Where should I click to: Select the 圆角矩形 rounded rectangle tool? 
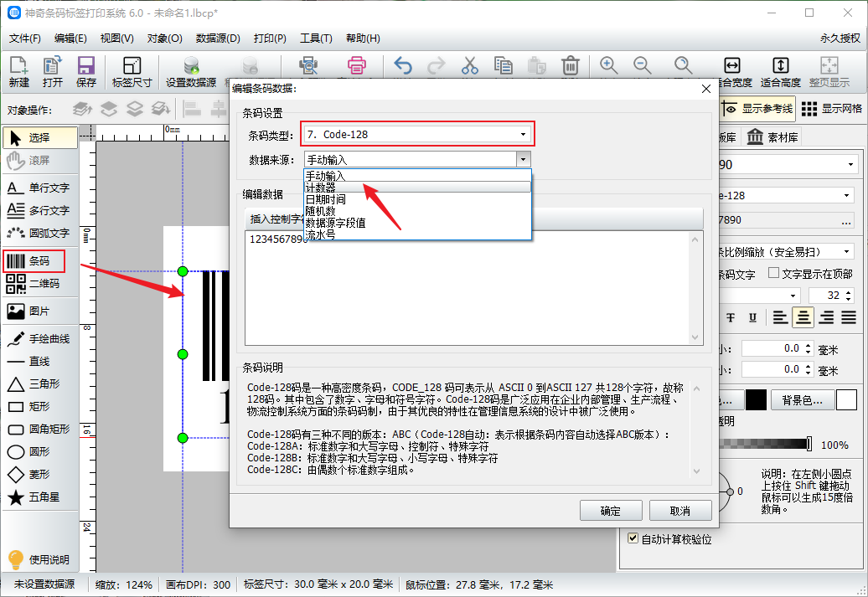coord(40,430)
